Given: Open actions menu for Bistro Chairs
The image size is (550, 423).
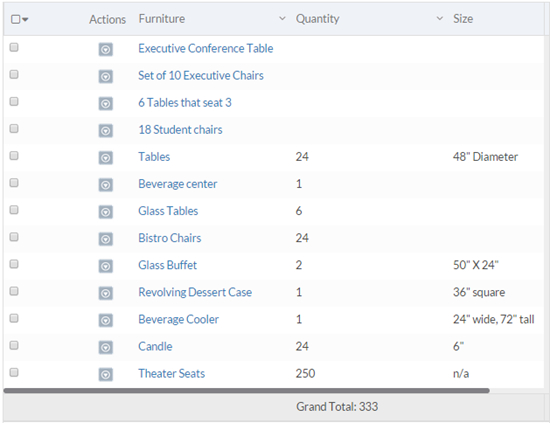Looking at the screenshot, I should [x=106, y=239].
